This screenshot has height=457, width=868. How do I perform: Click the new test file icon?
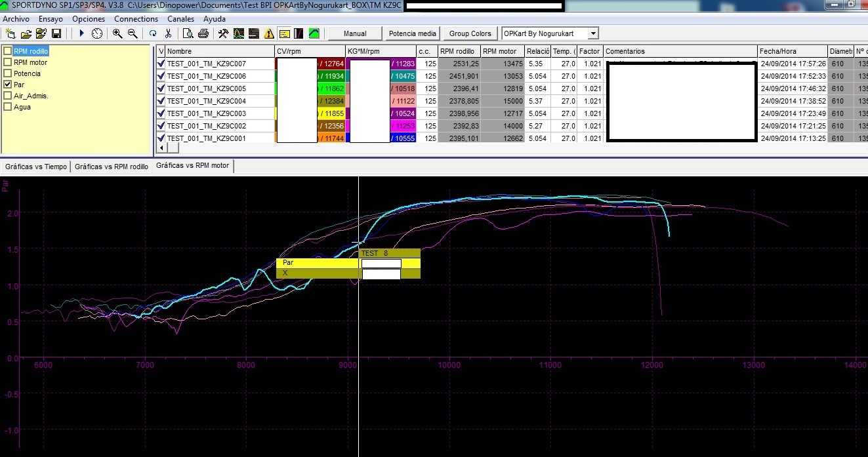coord(11,33)
